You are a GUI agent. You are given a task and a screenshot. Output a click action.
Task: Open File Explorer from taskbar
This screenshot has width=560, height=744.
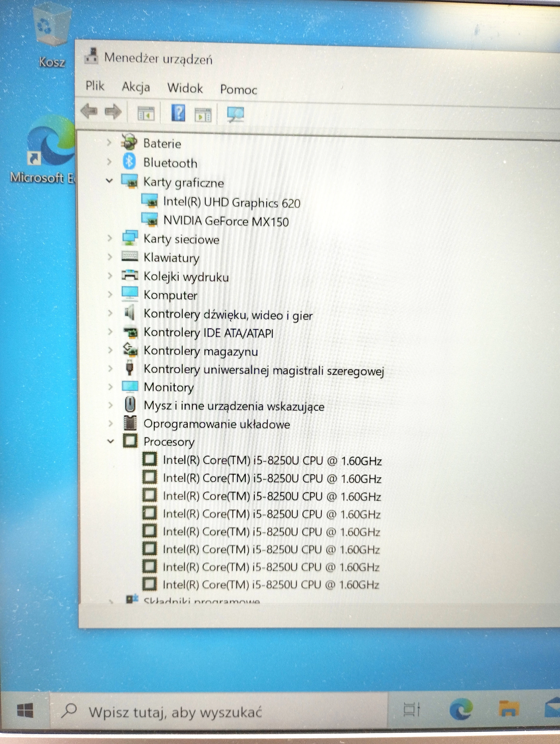click(509, 709)
